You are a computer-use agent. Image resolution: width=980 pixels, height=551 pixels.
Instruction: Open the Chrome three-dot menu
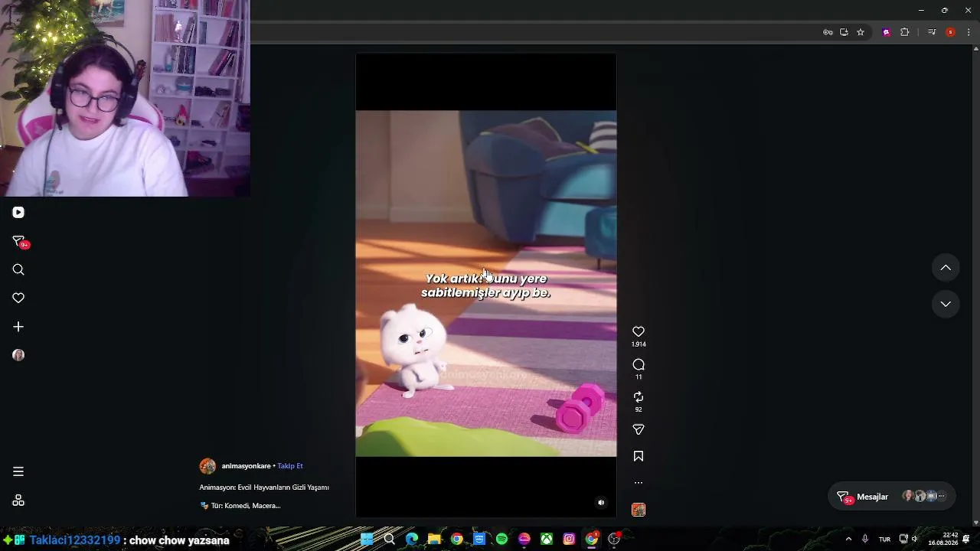pos(969,32)
